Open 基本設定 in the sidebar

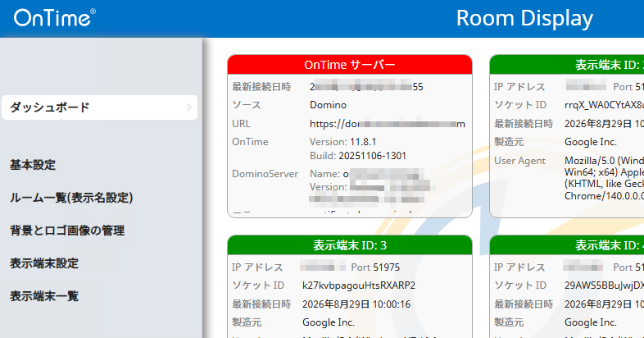pyautogui.click(x=33, y=165)
